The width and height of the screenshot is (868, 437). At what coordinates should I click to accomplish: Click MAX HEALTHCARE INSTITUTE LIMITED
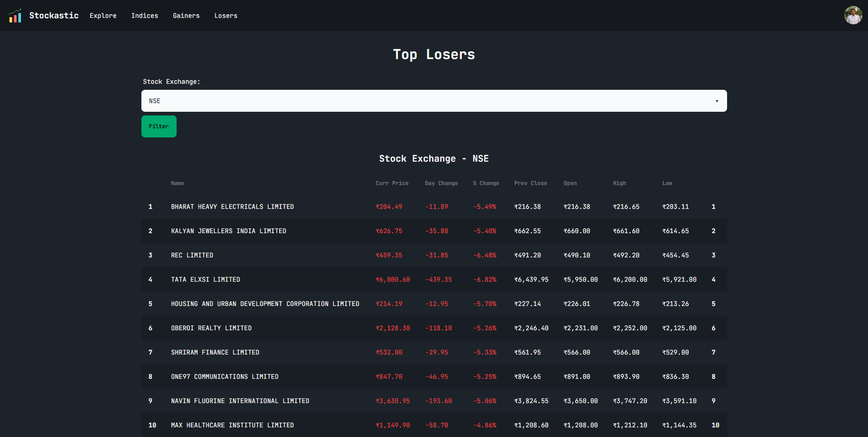[232, 425]
